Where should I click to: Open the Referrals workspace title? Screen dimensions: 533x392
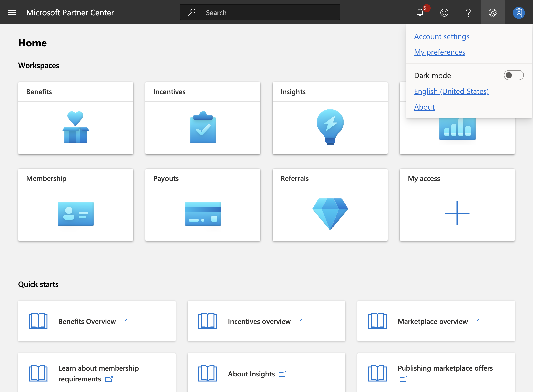click(294, 178)
